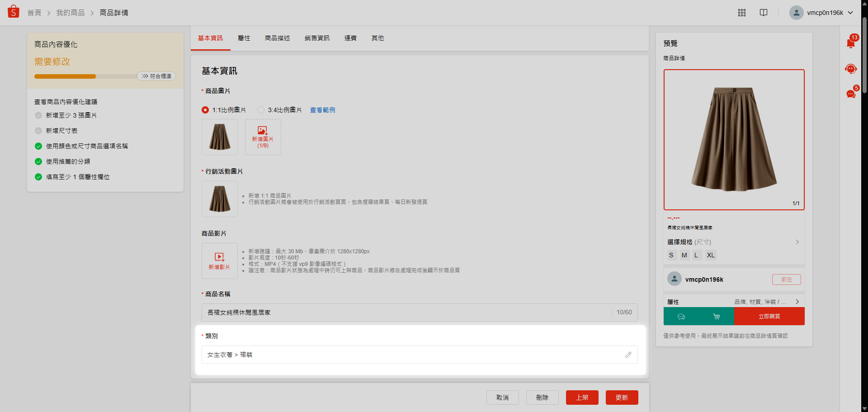Select the 3:4比例圖片 radio button
868x412 pixels.
261,110
